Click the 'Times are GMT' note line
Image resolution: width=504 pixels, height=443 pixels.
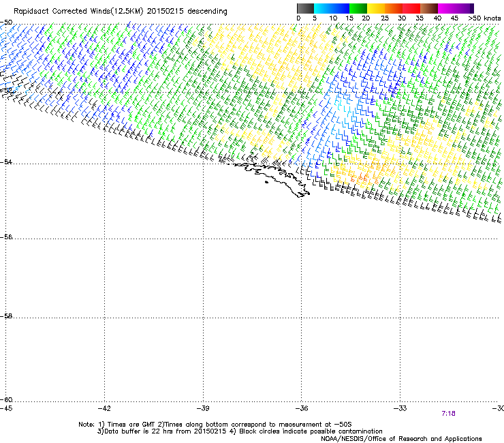point(215,425)
